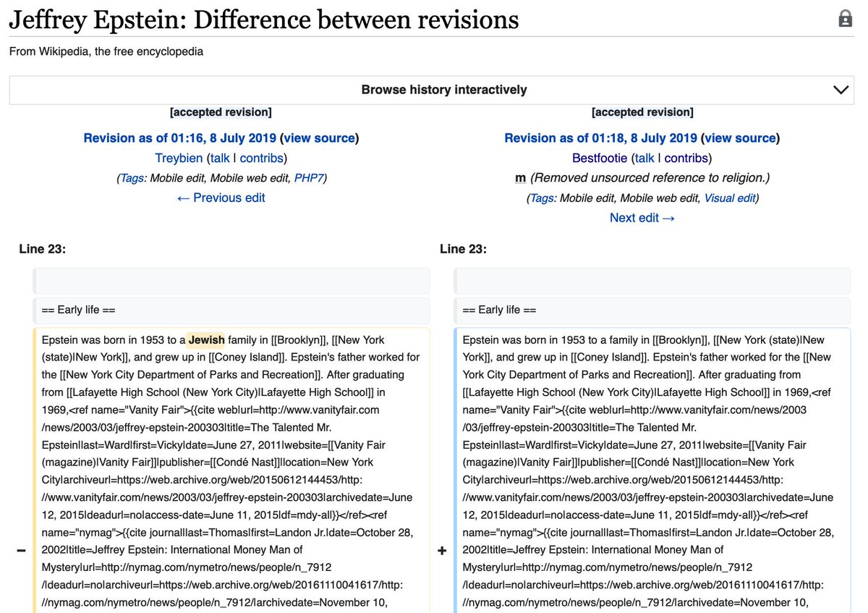The height and width of the screenshot is (613, 868).
Task: Go to the Previous edit
Action: [x=221, y=198]
